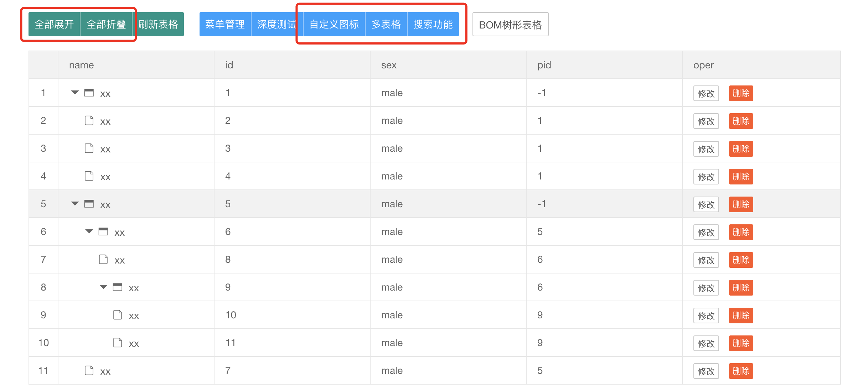The width and height of the screenshot is (868, 391).
Task: Collapse the tree node on row 1
Action: click(x=74, y=92)
